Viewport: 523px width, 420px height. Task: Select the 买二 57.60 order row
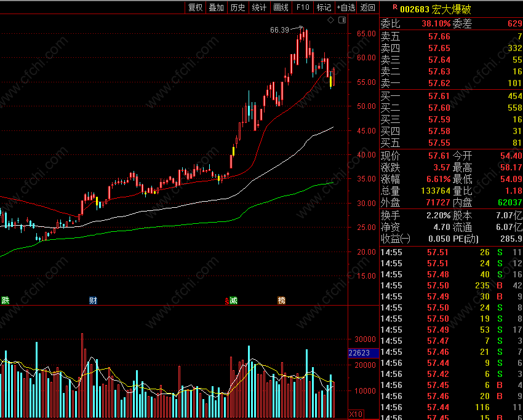point(451,108)
